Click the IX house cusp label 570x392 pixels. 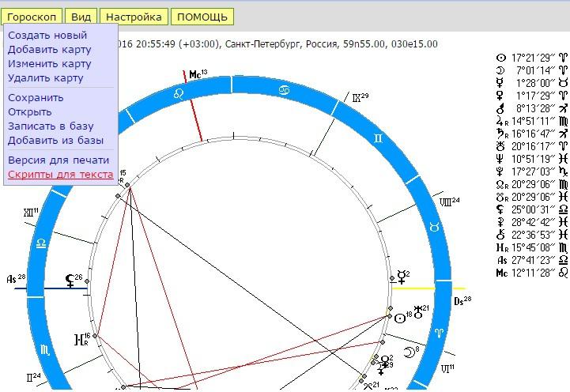coord(360,97)
